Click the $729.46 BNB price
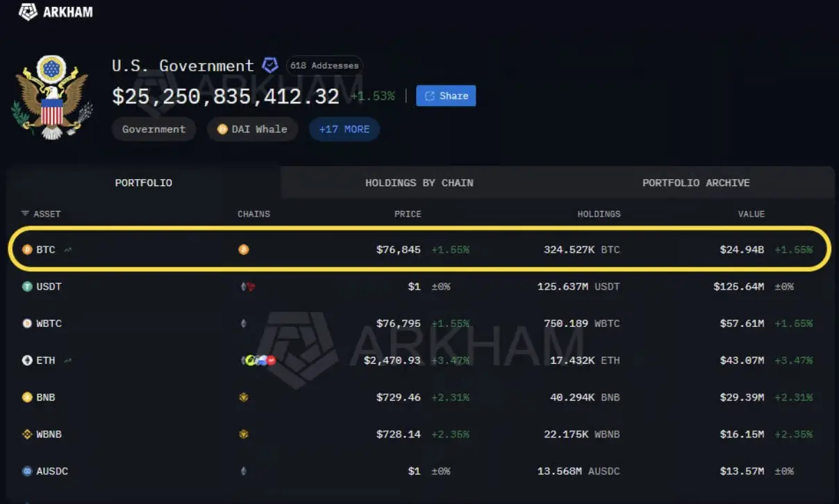 pos(399,397)
